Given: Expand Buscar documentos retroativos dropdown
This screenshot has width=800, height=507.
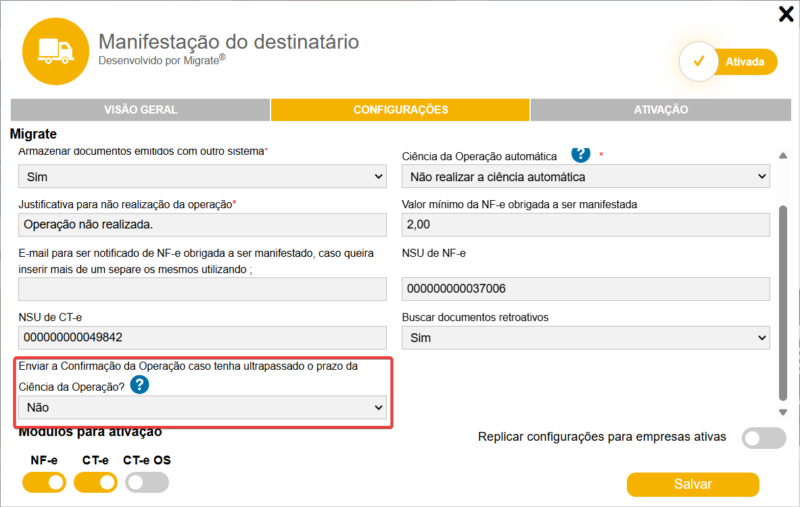Looking at the screenshot, I should tap(585, 338).
